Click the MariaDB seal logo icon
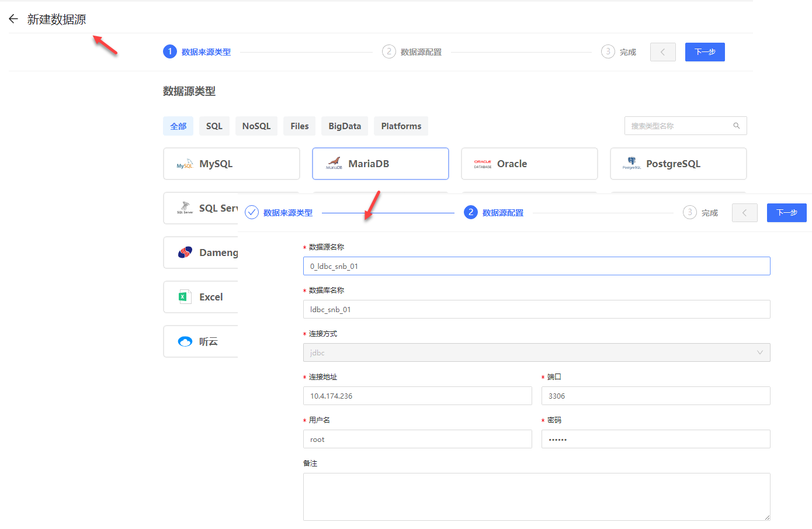Viewport: 812px width, 529px height. point(334,164)
